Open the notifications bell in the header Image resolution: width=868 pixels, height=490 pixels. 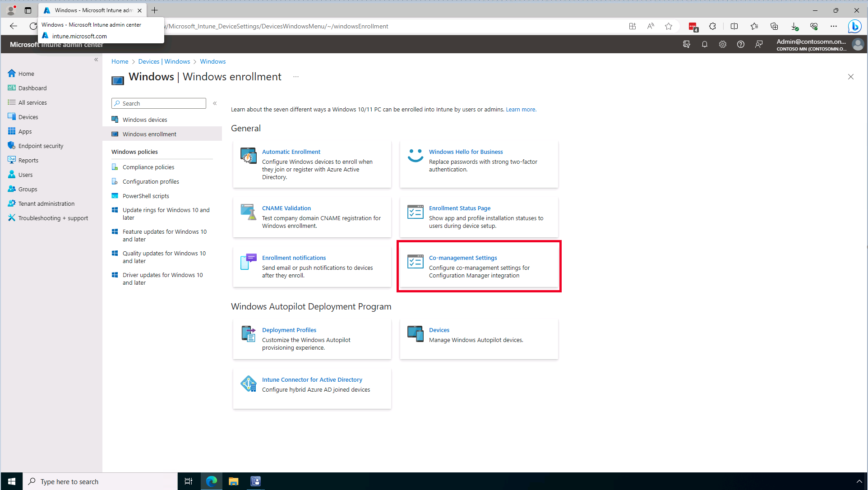(704, 44)
